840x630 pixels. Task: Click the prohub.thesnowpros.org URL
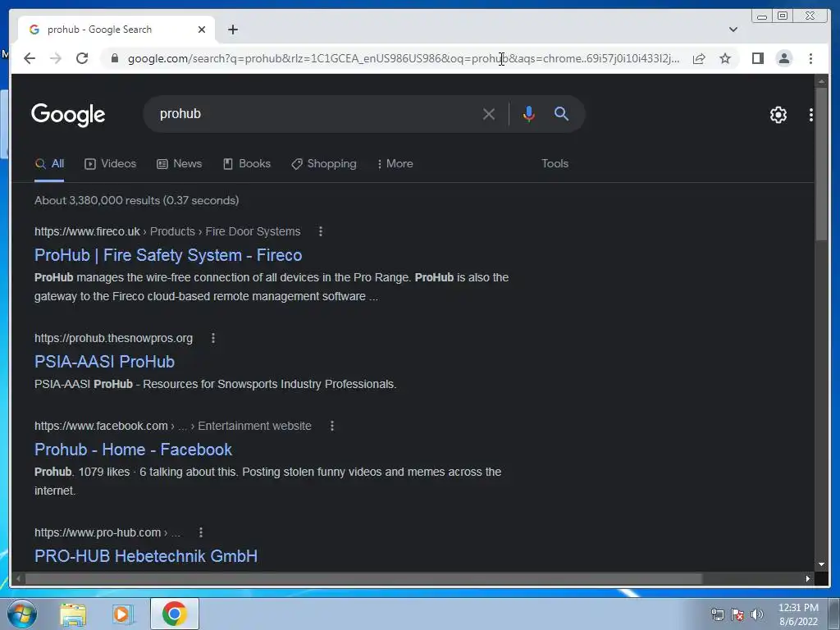point(113,338)
